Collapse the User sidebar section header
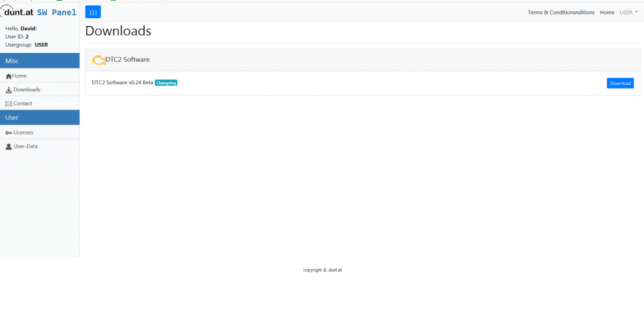Image resolution: width=644 pixels, height=317 pixels. (x=40, y=118)
